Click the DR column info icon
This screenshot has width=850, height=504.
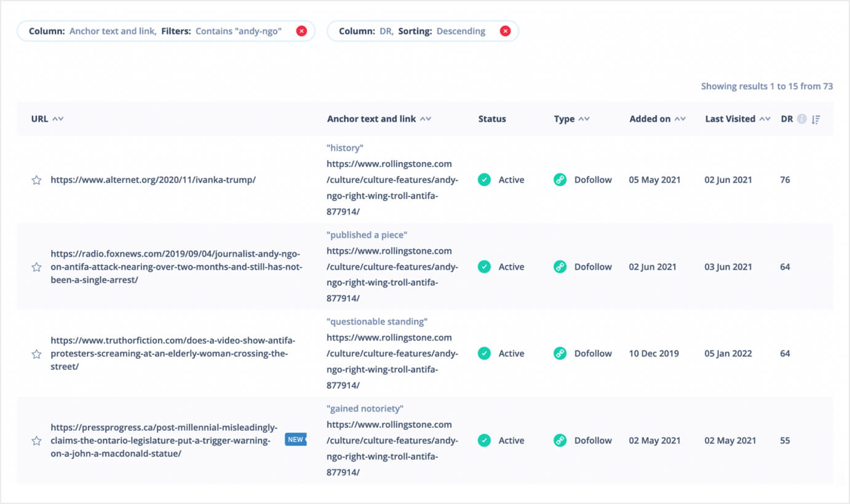(801, 119)
